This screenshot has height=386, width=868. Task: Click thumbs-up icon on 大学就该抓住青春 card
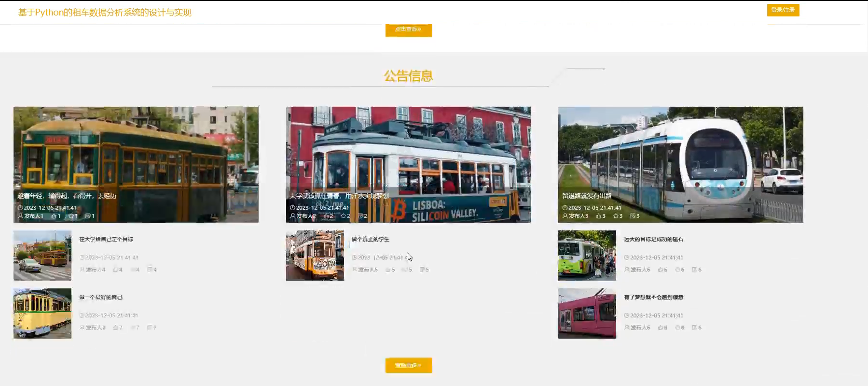tap(326, 216)
